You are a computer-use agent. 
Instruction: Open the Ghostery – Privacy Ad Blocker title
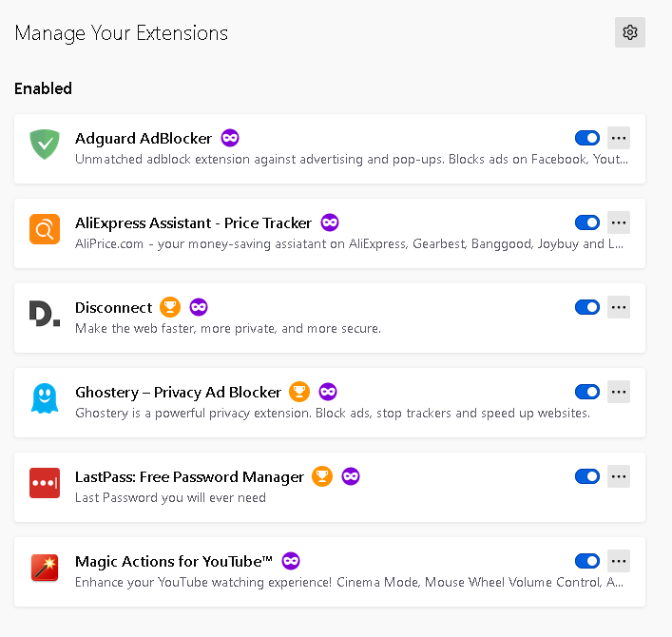tap(178, 393)
